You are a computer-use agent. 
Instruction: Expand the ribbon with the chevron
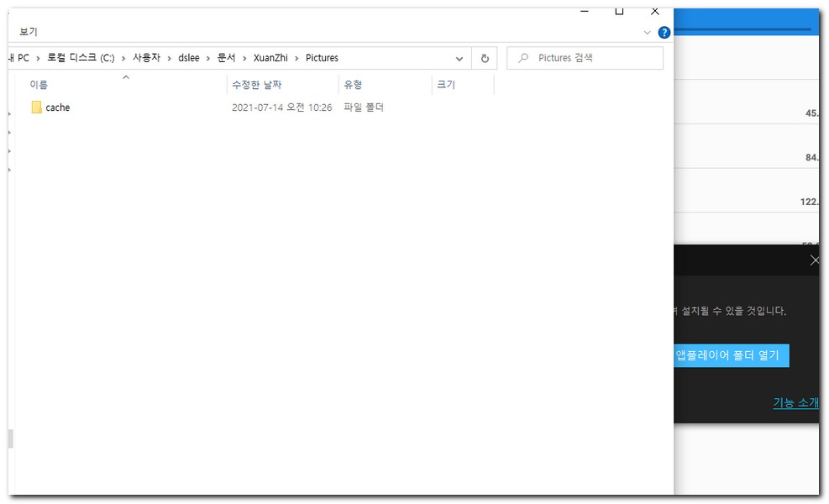[647, 33]
